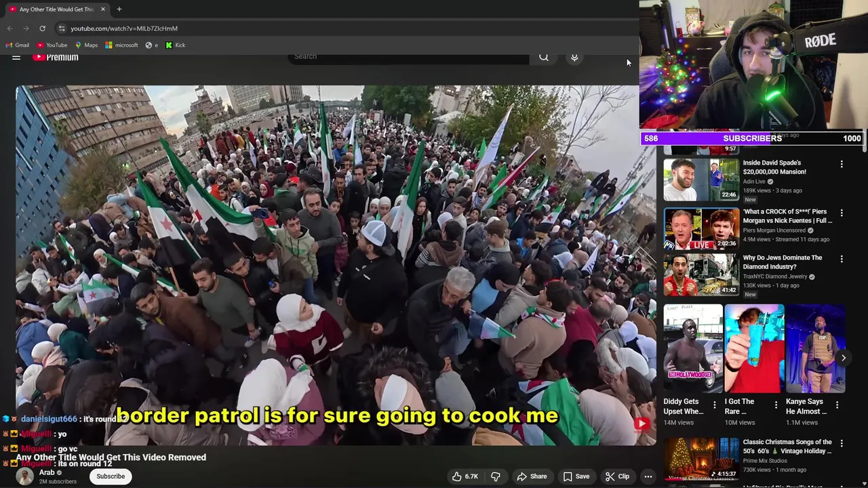Click TraxNYC Diamond Jewelry channel name
868x488 pixels.
pyautogui.click(x=775, y=277)
